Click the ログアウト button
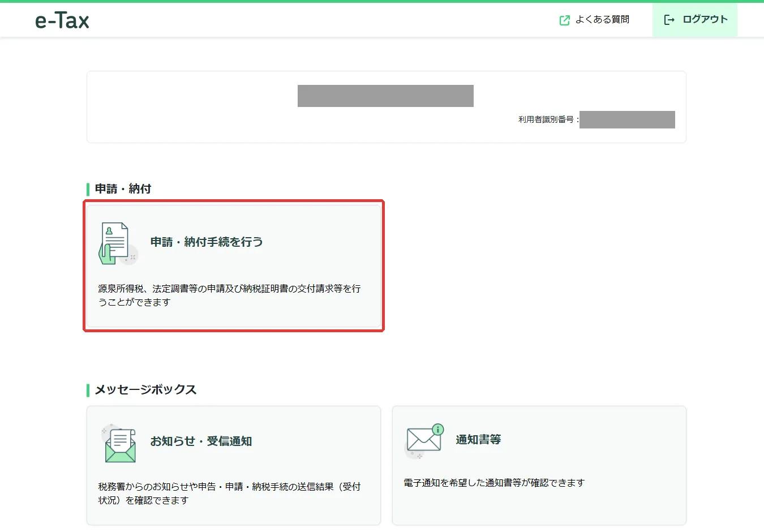 pyautogui.click(x=695, y=20)
